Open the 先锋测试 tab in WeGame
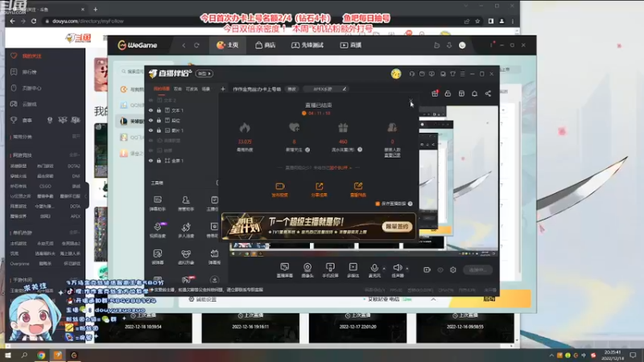This screenshot has height=362, width=644. click(x=308, y=45)
